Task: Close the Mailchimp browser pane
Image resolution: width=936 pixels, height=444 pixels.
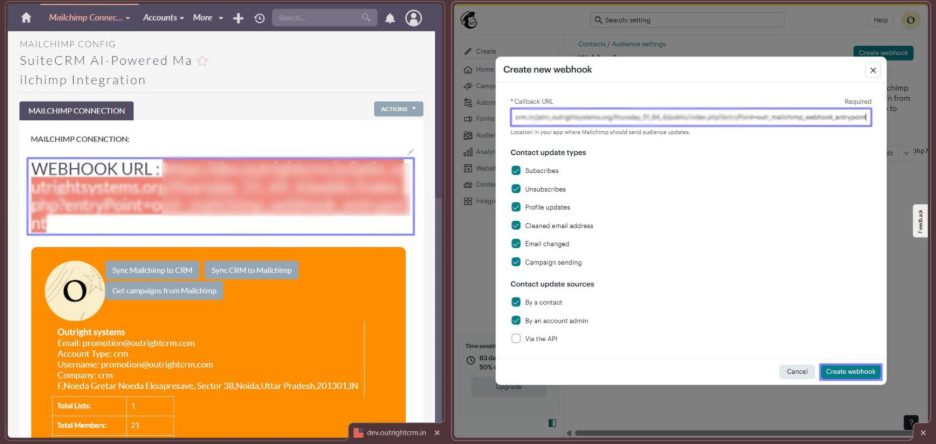Action: 923,433
